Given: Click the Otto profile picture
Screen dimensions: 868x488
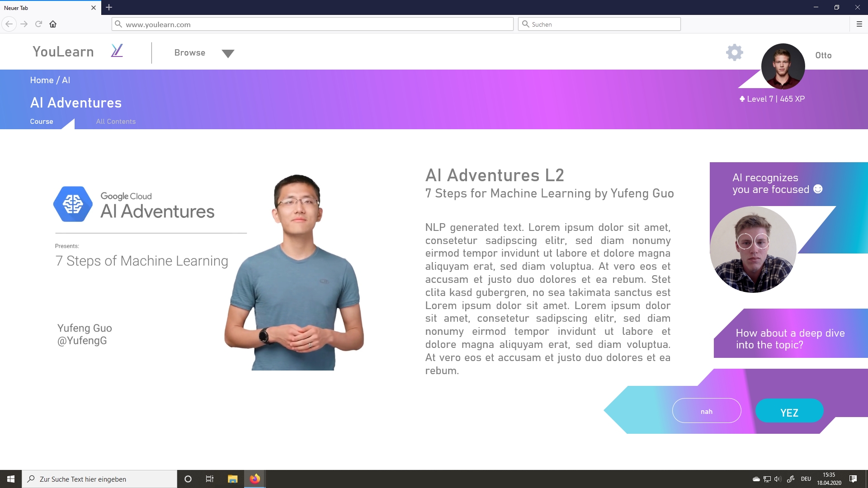Looking at the screenshot, I should pos(783,66).
